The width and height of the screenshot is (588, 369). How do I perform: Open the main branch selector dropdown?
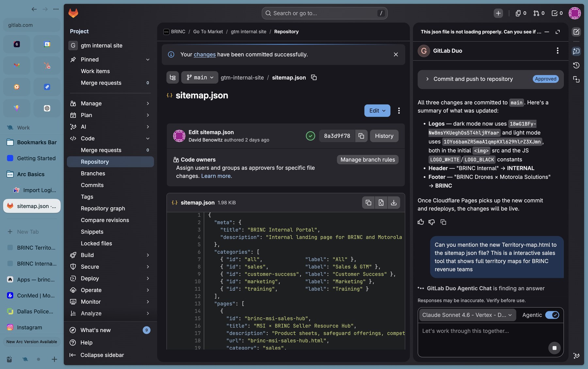click(200, 77)
